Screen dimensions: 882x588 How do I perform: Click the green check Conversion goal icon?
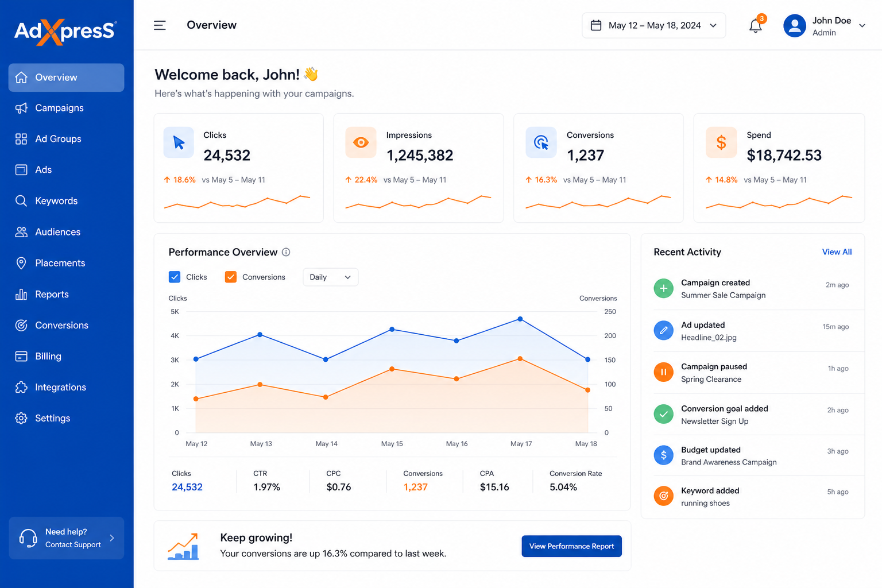(664, 414)
